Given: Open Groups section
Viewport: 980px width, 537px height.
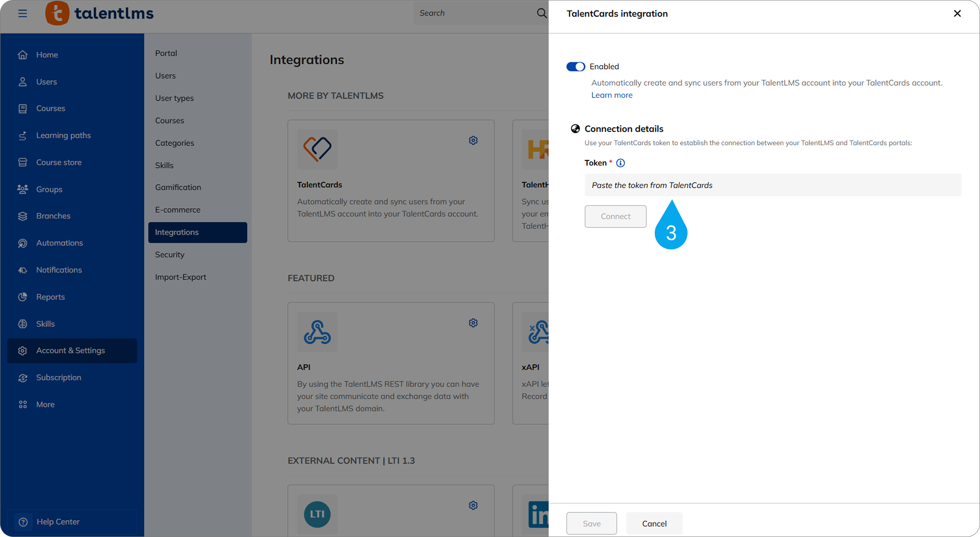Looking at the screenshot, I should (72, 189).
